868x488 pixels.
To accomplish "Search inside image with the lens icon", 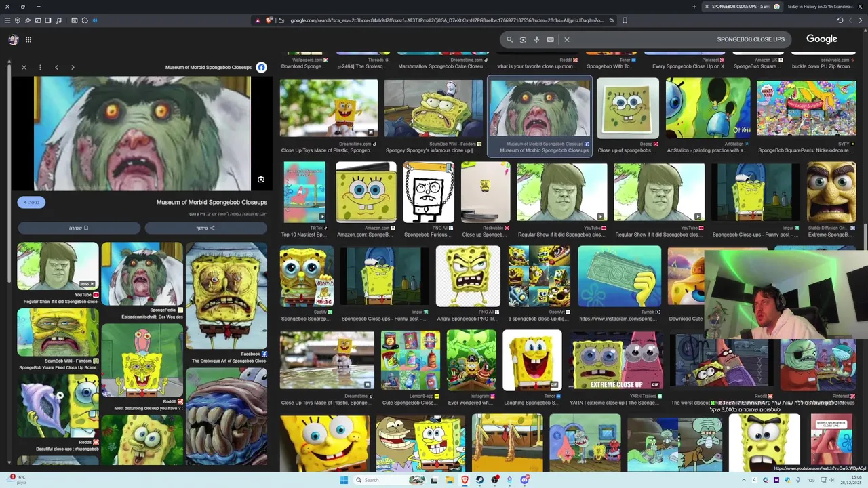I will coord(261,180).
